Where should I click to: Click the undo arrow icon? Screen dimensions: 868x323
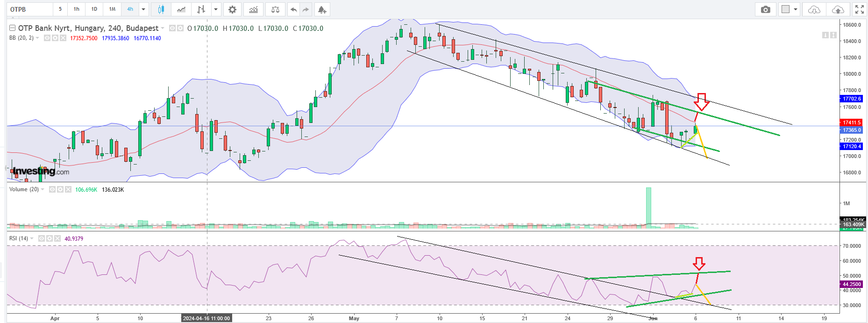(293, 9)
